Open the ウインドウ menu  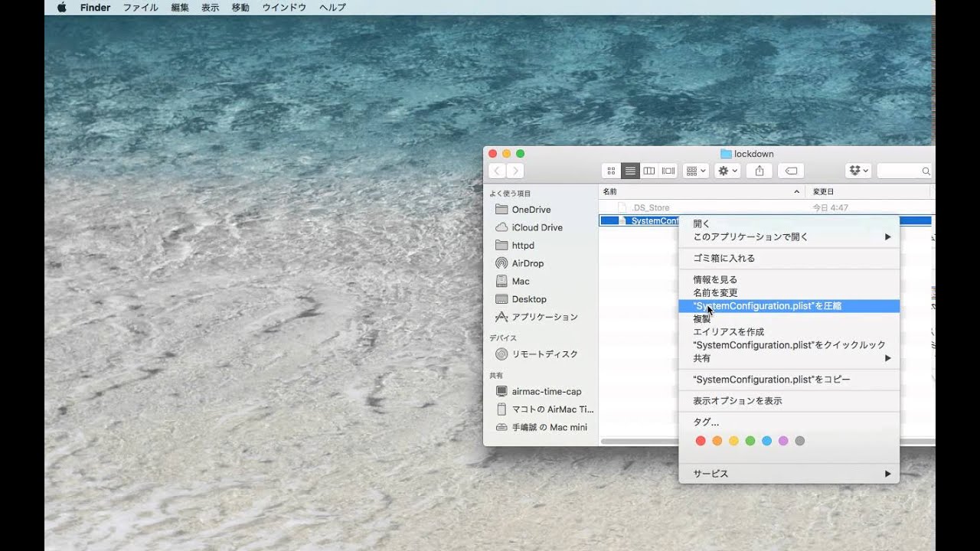(x=284, y=8)
